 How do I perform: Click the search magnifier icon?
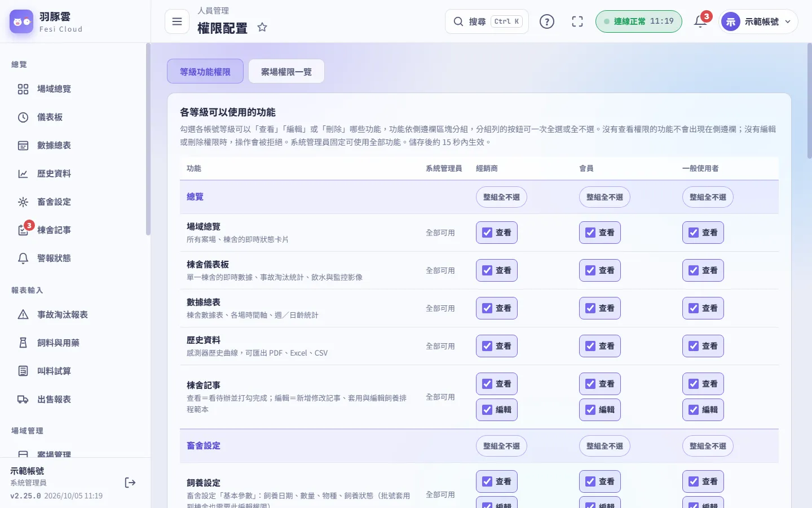pos(458,21)
